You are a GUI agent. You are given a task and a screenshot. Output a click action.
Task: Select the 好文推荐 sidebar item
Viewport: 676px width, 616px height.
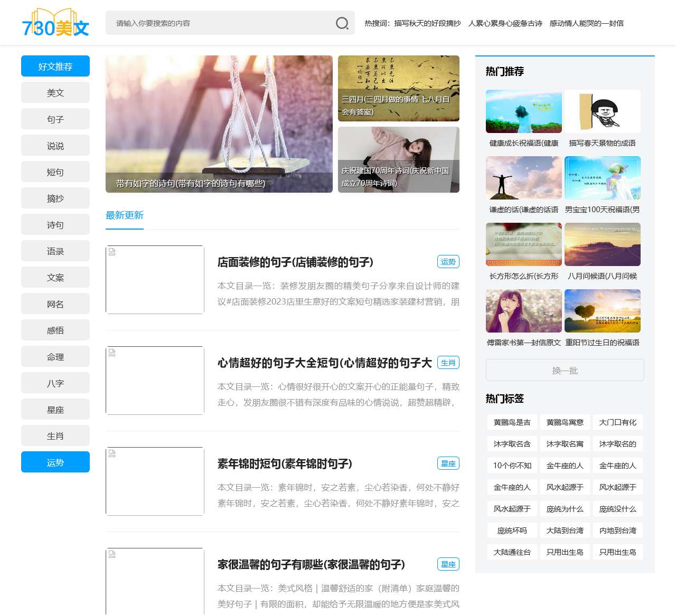coord(55,66)
